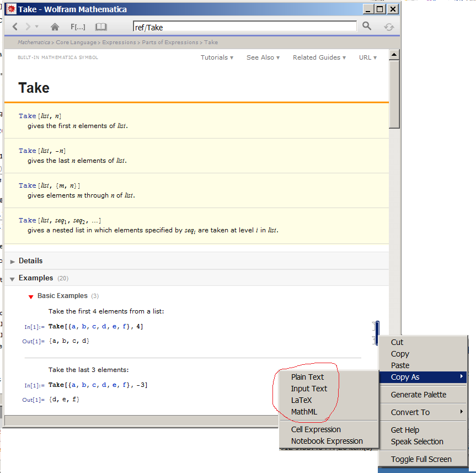Click the text 'Take the last 3 elements:'
This screenshot has height=473, width=476.
coord(88,370)
